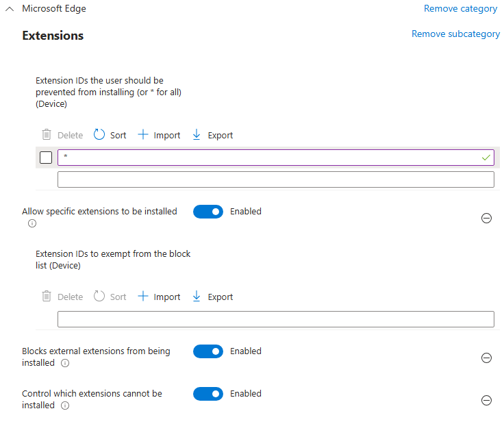This screenshot has height=424, width=504.
Task: Click Remove category link
Action: (x=460, y=9)
